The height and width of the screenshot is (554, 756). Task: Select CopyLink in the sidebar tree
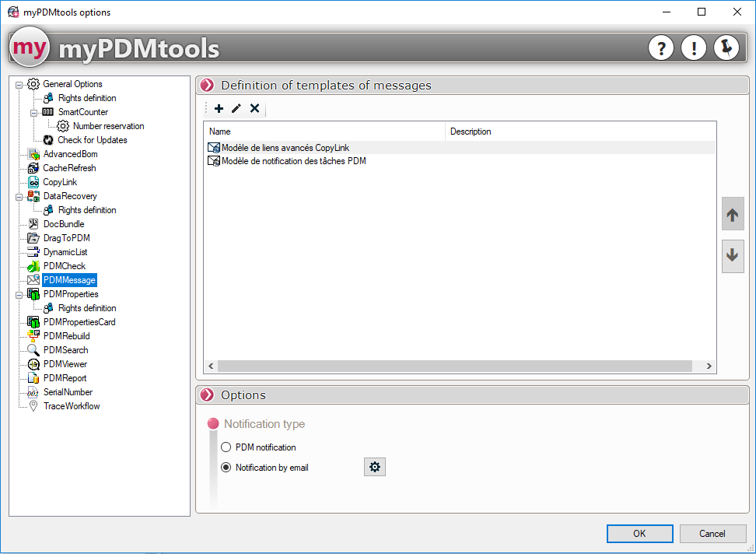pos(60,182)
